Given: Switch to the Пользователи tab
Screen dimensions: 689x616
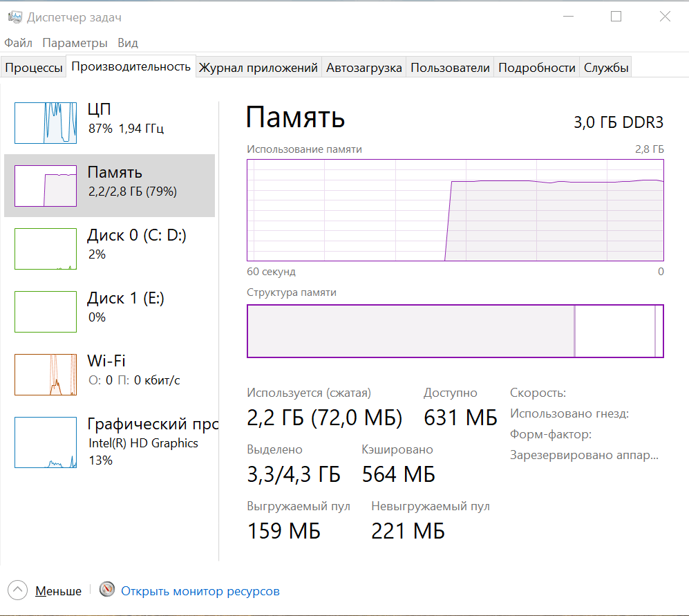Looking at the screenshot, I should tap(450, 68).
